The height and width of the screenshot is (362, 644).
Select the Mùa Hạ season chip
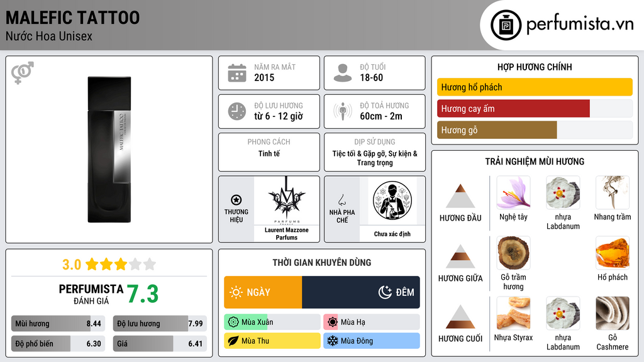coord(371,322)
